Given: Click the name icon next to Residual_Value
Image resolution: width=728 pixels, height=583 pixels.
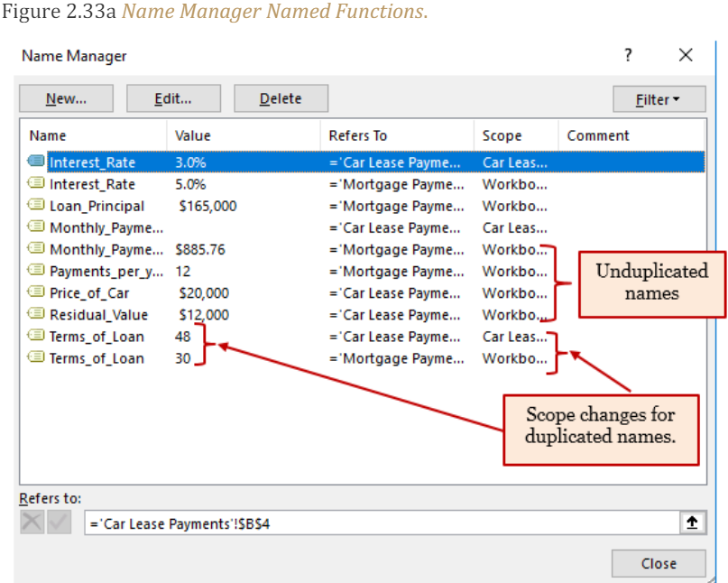Looking at the screenshot, I should click(36, 313).
